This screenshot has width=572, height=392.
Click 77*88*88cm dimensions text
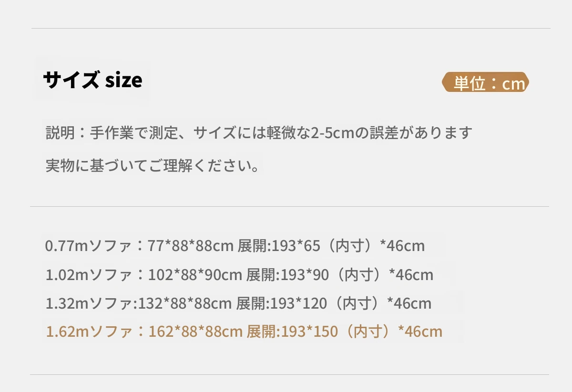pyautogui.click(x=190, y=246)
